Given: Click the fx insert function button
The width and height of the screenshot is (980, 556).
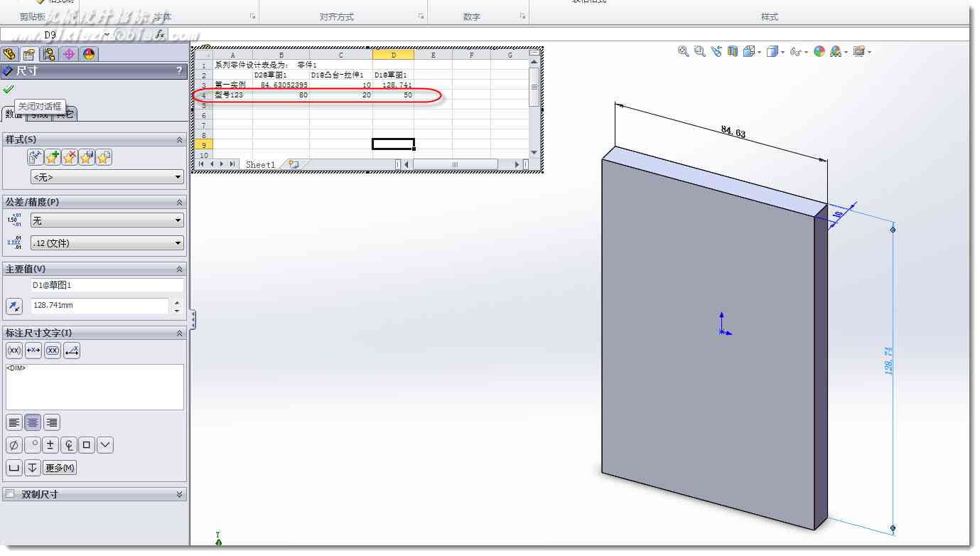Looking at the screenshot, I should [160, 34].
